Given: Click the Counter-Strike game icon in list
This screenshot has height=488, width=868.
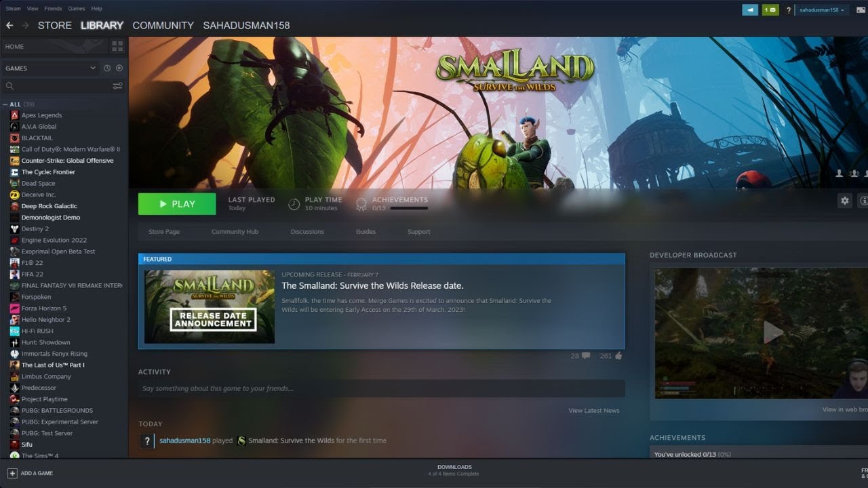Looking at the screenshot, I should click(x=14, y=161).
